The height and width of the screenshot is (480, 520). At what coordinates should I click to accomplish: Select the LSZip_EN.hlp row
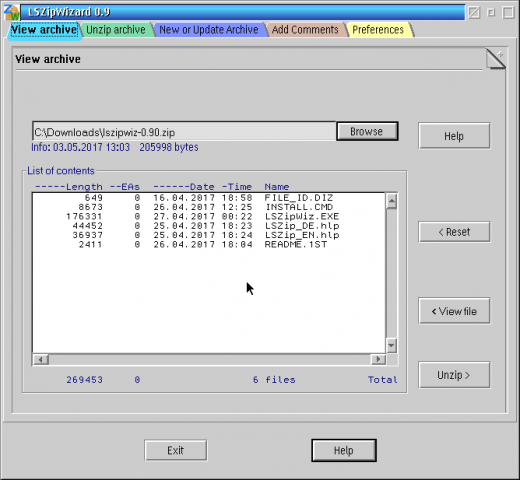[x=209, y=235]
